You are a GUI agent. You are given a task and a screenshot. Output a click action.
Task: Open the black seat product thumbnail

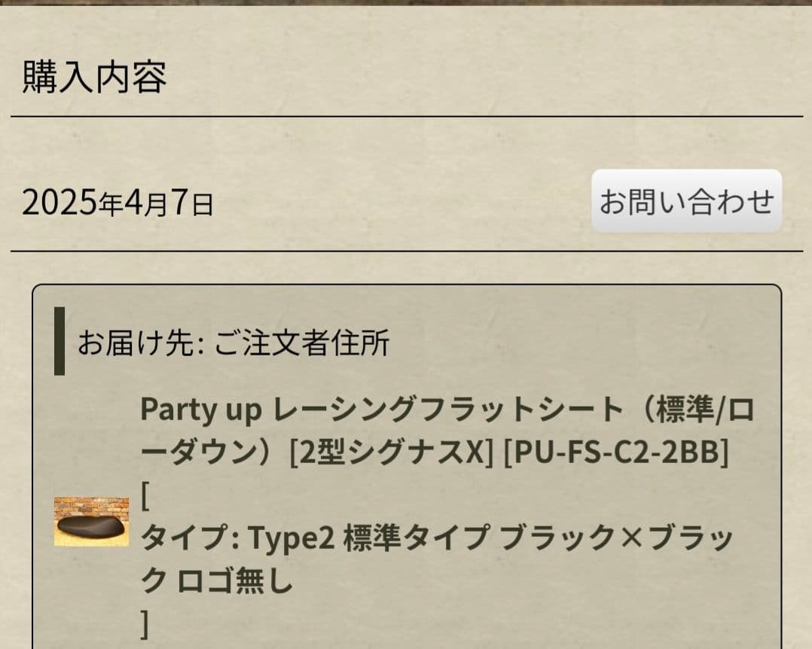pos(91,521)
